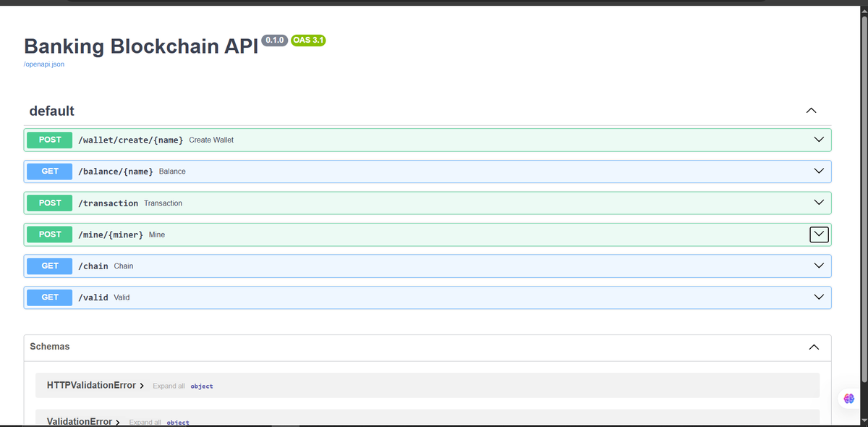Click the OAS 3.1 badge

click(x=308, y=40)
